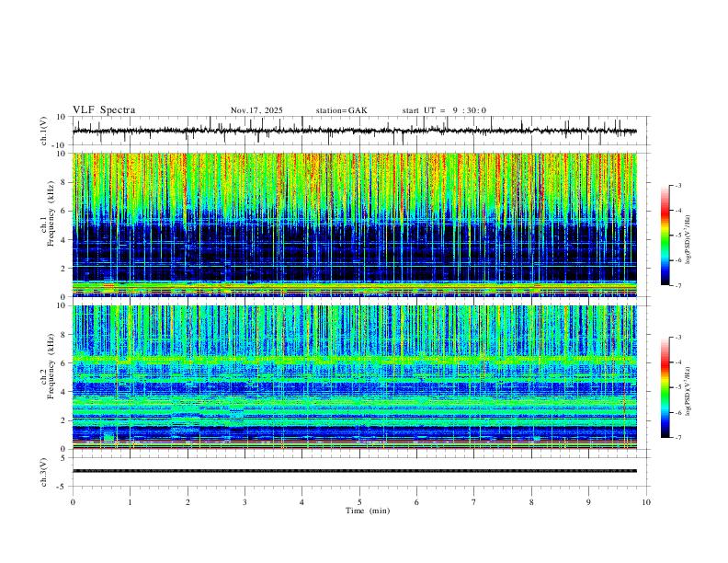Click the ch.2 spectrogram color scale bar
Viewport: 728px width, 563px height.
tap(665, 387)
